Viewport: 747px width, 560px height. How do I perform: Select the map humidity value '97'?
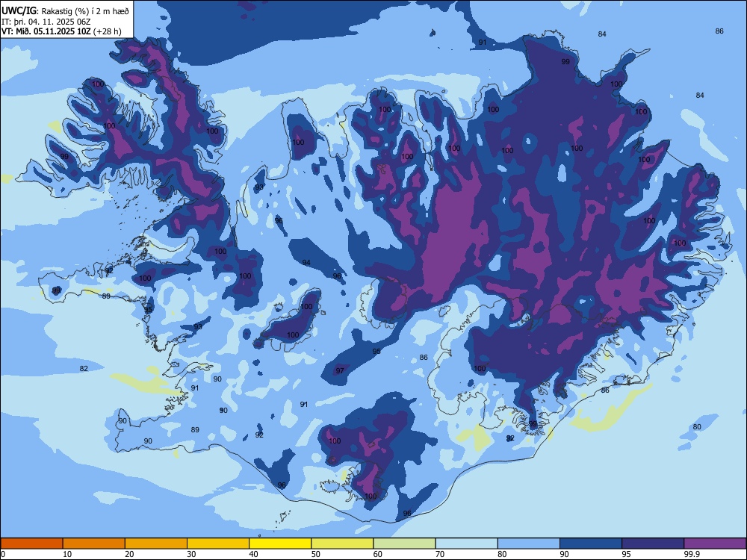coord(340,371)
